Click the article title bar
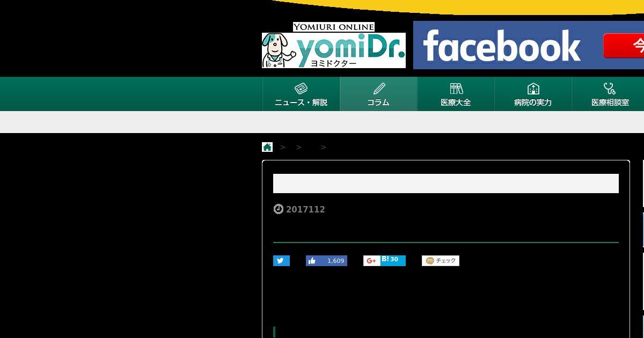The height and width of the screenshot is (338, 644). coord(446,183)
